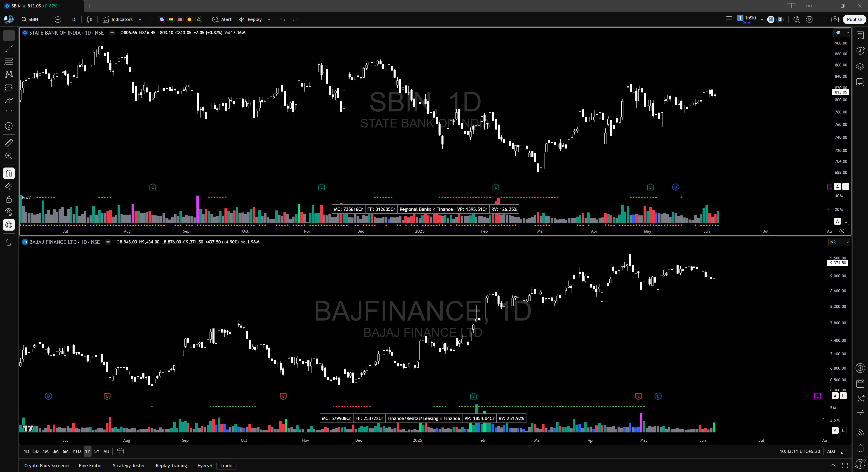Select the red flag color marker
Image resolution: width=868 pixels, height=472 pixels.
180,19
